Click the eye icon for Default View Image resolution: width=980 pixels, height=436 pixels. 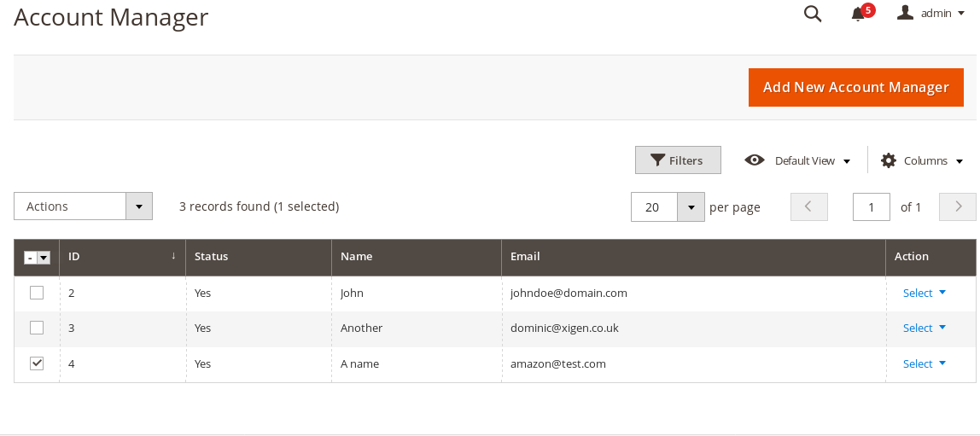pyautogui.click(x=755, y=160)
